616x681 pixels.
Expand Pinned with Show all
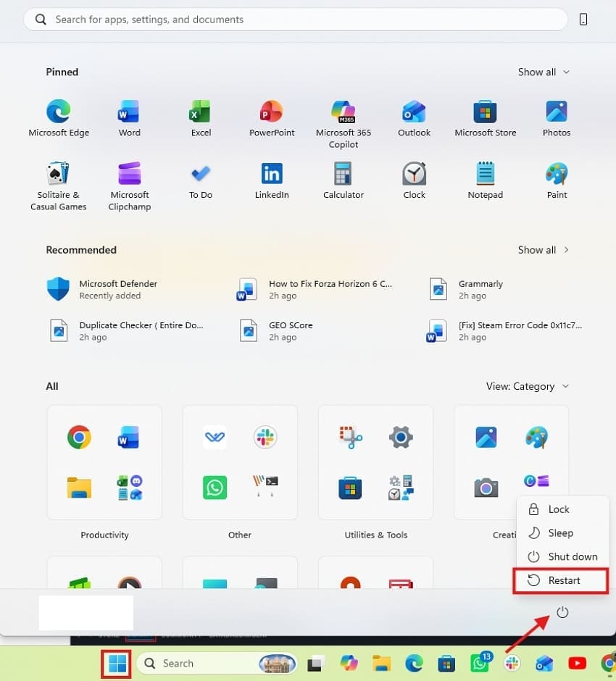[x=544, y=72]
